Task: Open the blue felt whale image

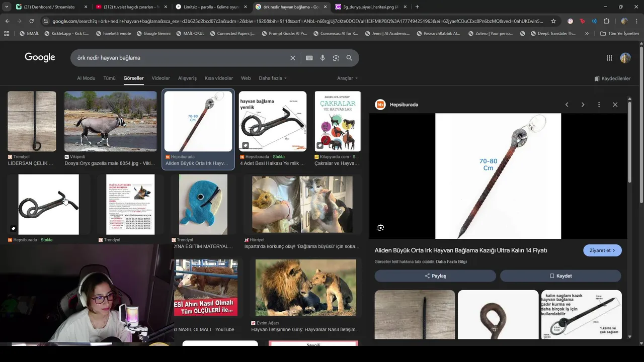Action: tap(203, 205)
